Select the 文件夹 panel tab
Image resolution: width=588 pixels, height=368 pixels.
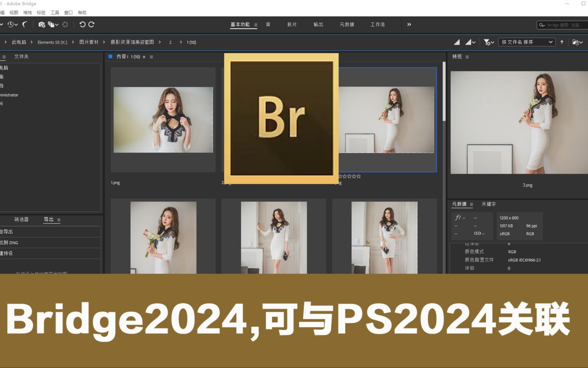click(21, 57)
